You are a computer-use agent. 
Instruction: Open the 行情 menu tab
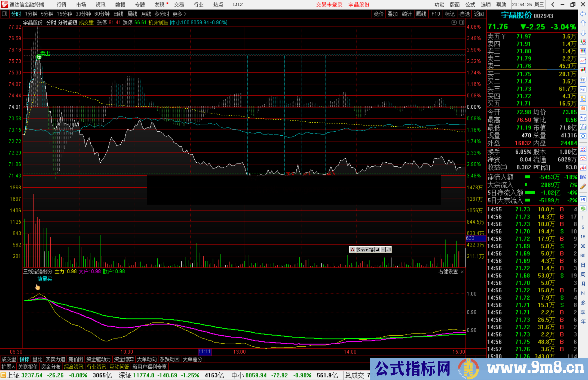pyautogui.click(x=62, y=5)
